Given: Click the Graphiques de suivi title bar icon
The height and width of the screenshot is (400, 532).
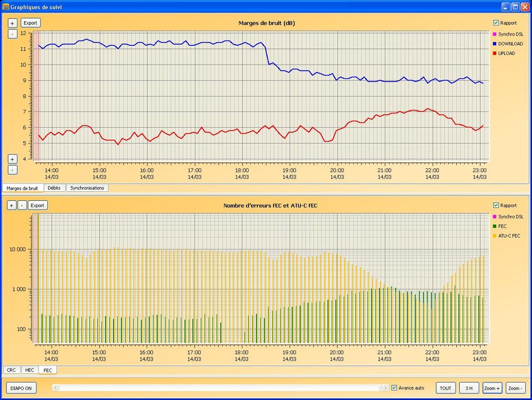Looking at the screenshot, I should point(6,7).
